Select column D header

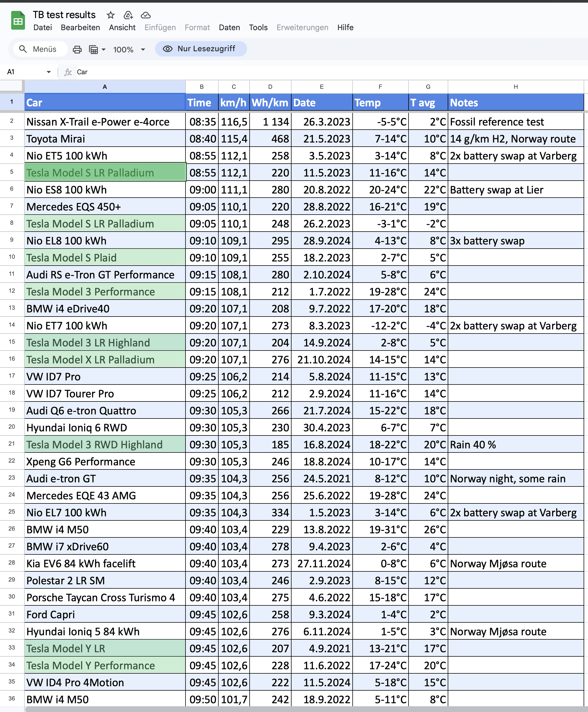click(x=270, y=87)
